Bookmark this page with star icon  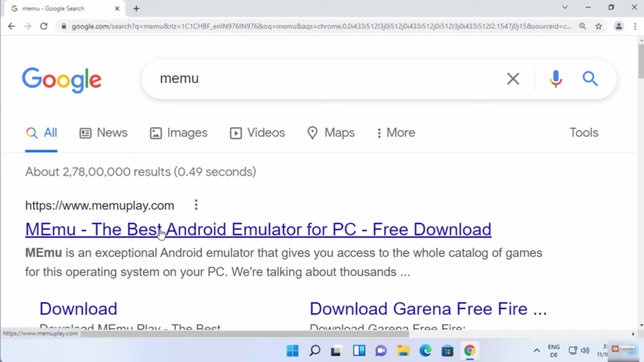coord(599,26)
